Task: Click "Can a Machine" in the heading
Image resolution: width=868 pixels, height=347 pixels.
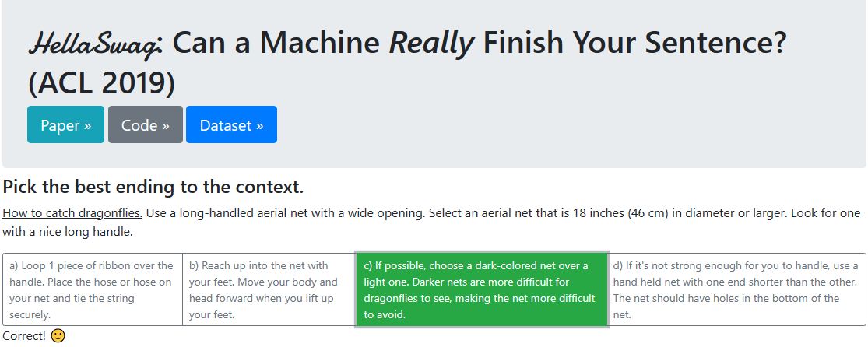Action: point(277,44)
